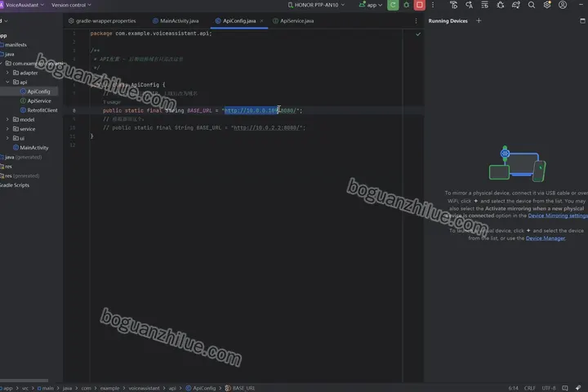This screenshot has height=392, width=588.
Task: Open More Actions menu beside Stop button
Action: (x=433, y=5)
